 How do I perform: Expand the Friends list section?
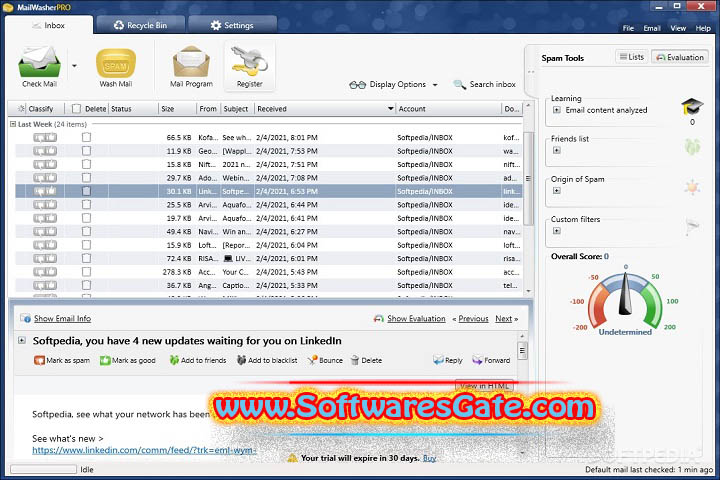[x=557, y=150]
